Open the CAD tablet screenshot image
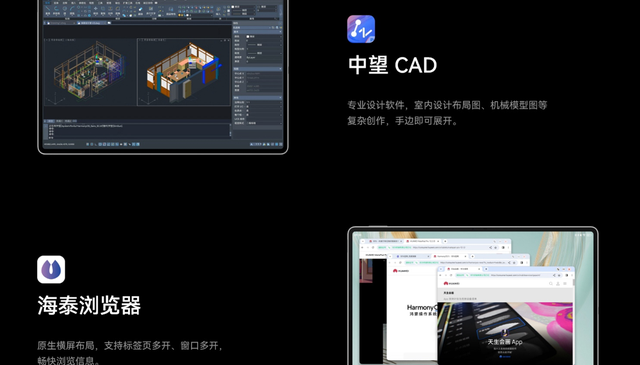The image size is (640, 365). point(163,76)
